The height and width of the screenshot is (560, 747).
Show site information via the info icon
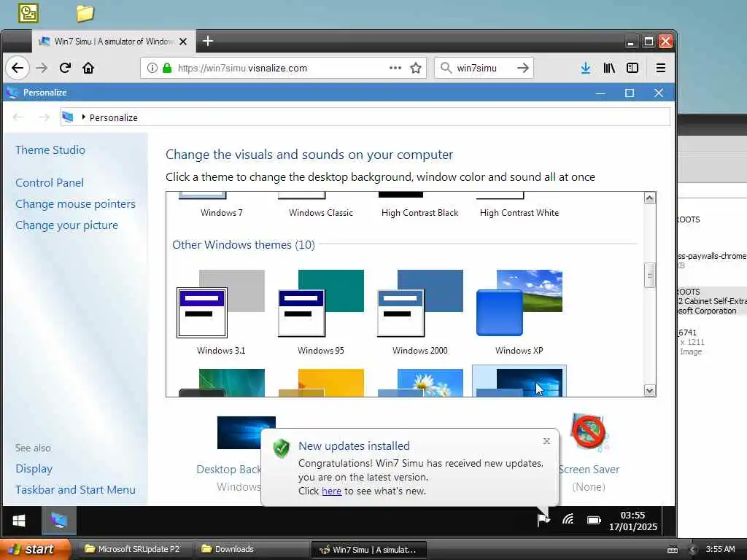click(152, 68)
